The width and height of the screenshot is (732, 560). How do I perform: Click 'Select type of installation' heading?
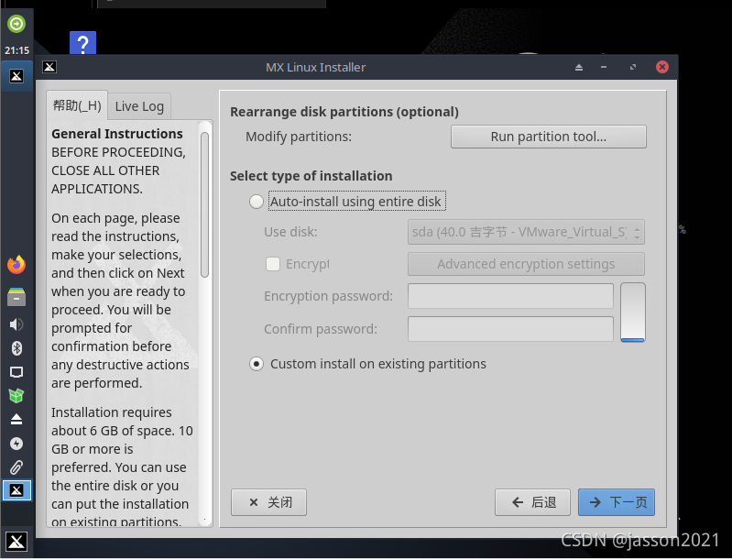[311, 176]
